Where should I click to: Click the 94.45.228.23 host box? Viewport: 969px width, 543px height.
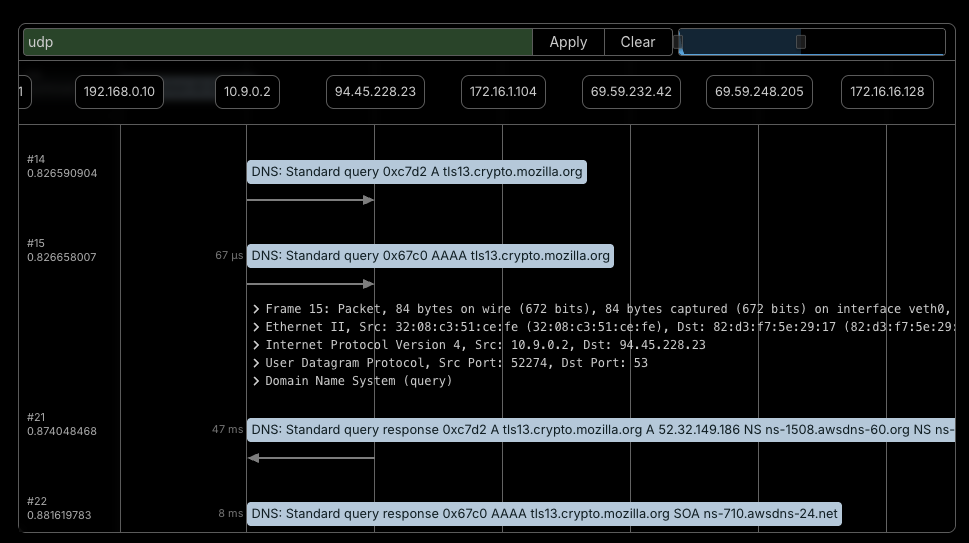click(x=375, y=92)
